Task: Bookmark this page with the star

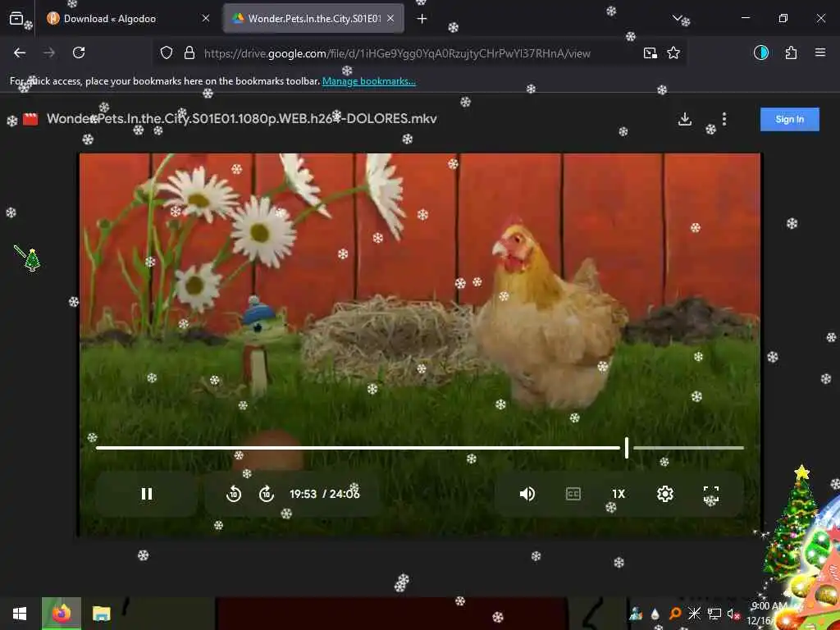Action: (673, 52)
